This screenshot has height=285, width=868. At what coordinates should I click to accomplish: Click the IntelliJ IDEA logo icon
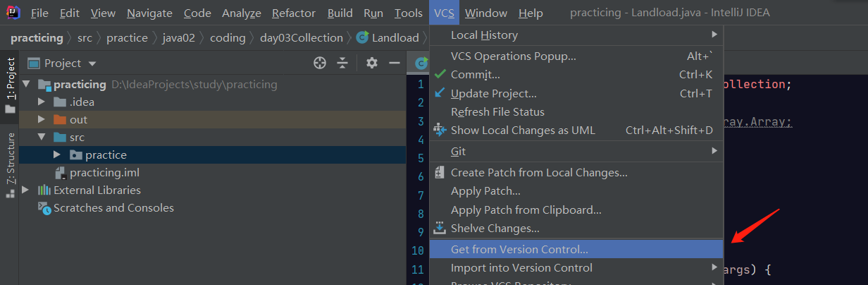(x=14, y=13)
